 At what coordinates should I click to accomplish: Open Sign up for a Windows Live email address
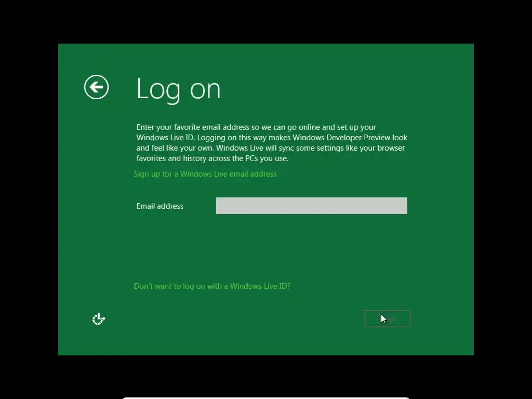pos(205,174)
